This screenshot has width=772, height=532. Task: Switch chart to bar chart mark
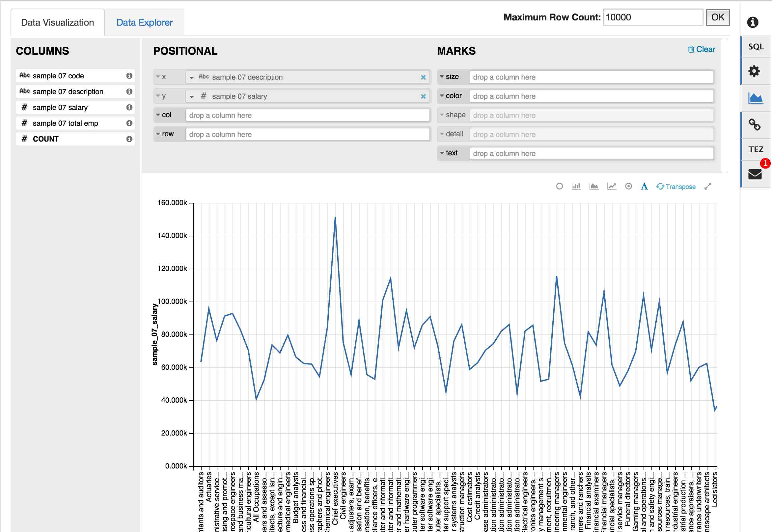576,186
